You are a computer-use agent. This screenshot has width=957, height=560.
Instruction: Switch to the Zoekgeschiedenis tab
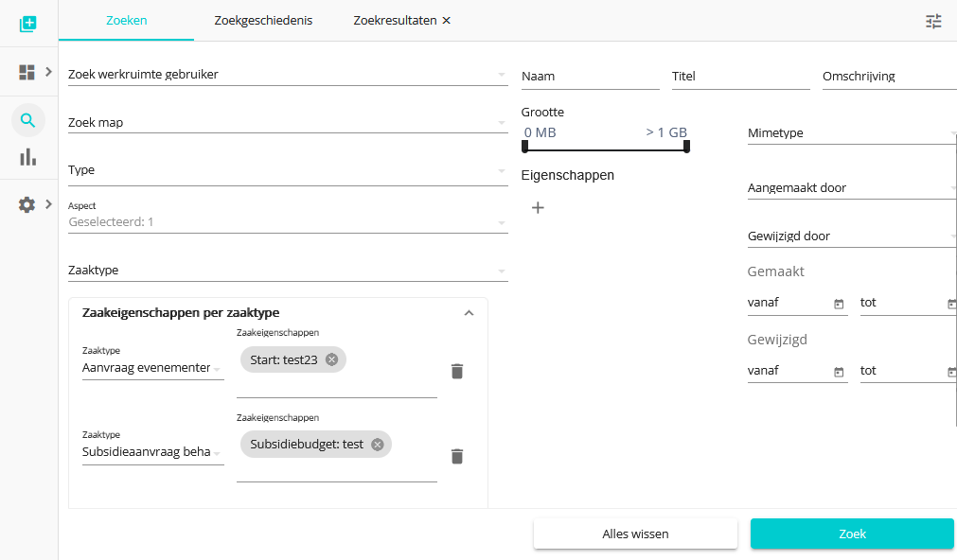[263, 20]
